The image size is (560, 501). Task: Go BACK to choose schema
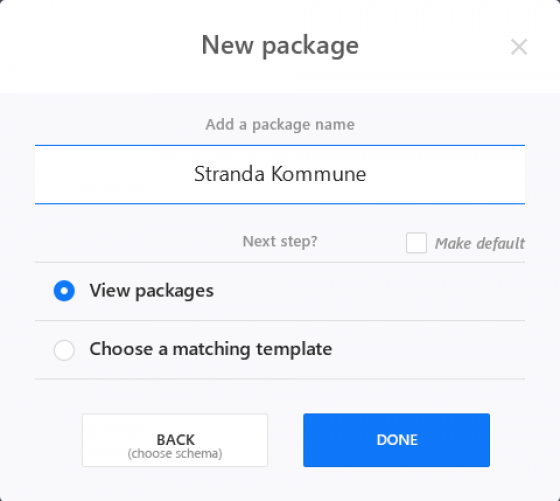(175, 440)
